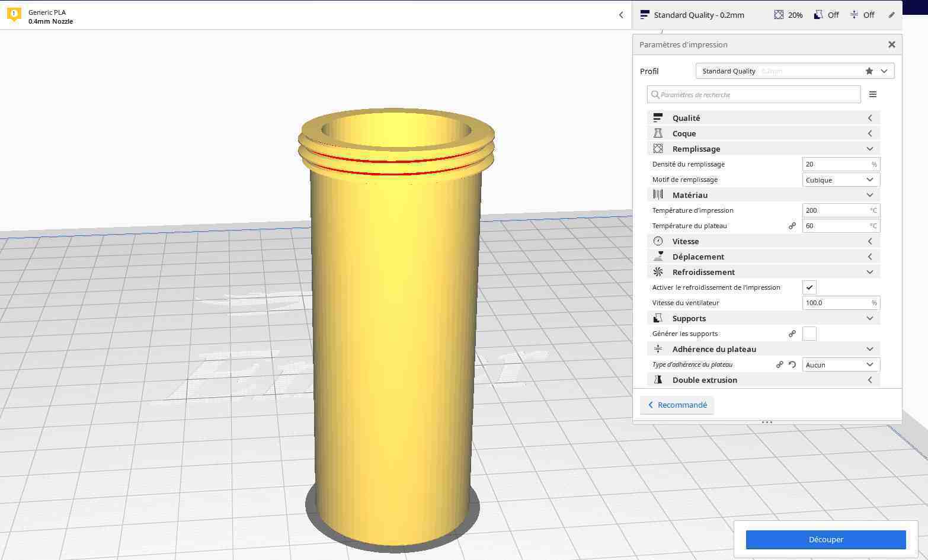Click the Coque (shell) section icon
Image resolution: width=928 pixels, height=560 pixels.
click(x=658, y=133)
